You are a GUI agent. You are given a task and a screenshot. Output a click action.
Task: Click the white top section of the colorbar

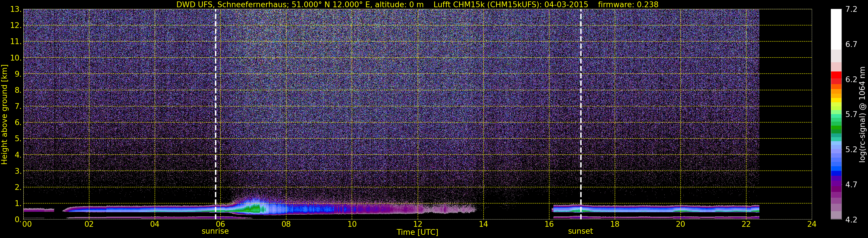(x=836, y=29)
